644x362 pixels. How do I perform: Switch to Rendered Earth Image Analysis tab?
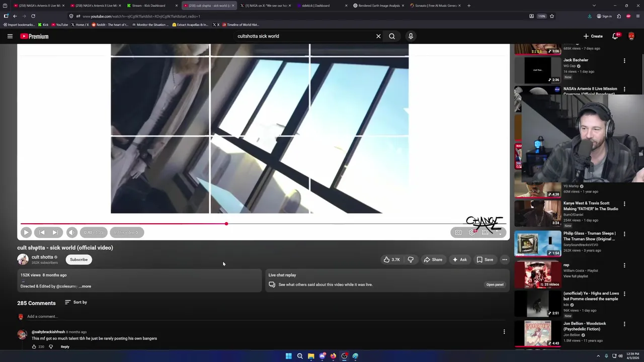click(x=378, y=6)
